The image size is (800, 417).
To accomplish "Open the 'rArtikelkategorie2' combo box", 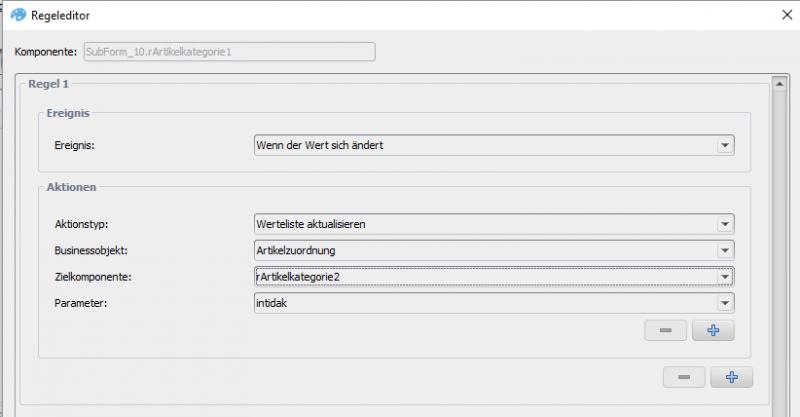I will click(x=494, y=277).
